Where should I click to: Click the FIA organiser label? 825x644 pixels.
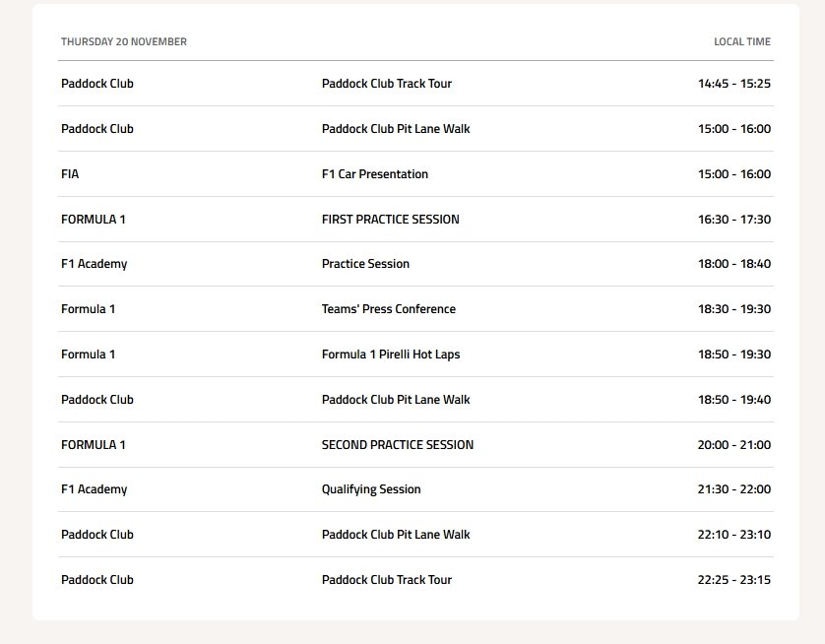pyautogui.click(x=70, y=174)
